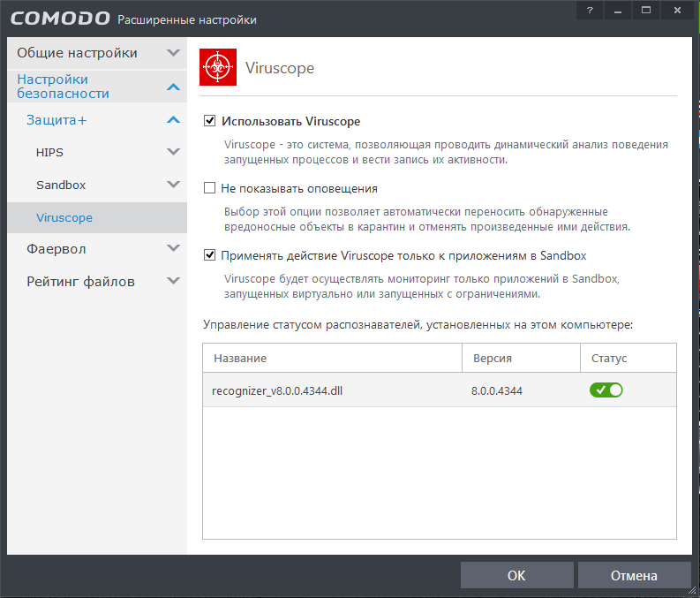
Task: Collapse the Защита+ section chevron
Action: click(x=173, y=120)
